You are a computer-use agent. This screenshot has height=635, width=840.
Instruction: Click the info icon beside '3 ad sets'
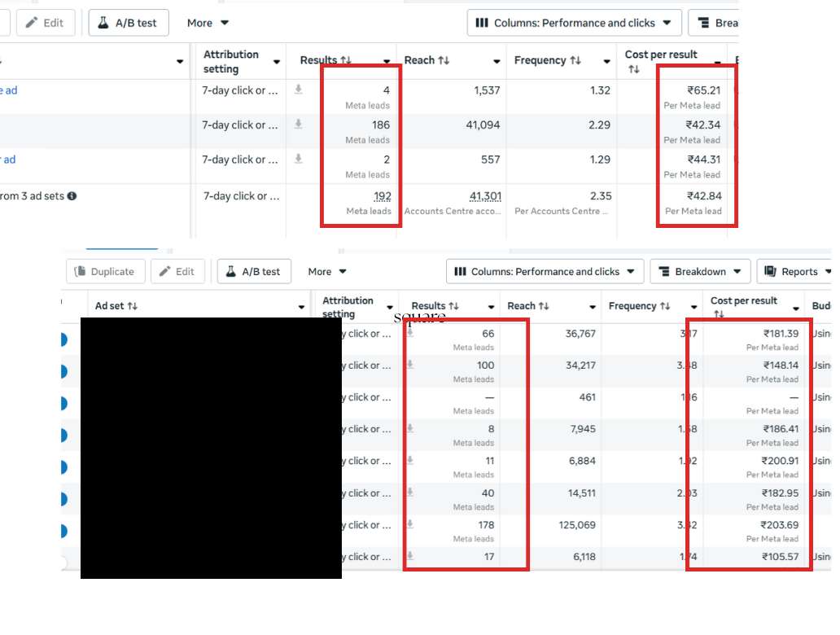pyautogui.click(x=72, y=196)
